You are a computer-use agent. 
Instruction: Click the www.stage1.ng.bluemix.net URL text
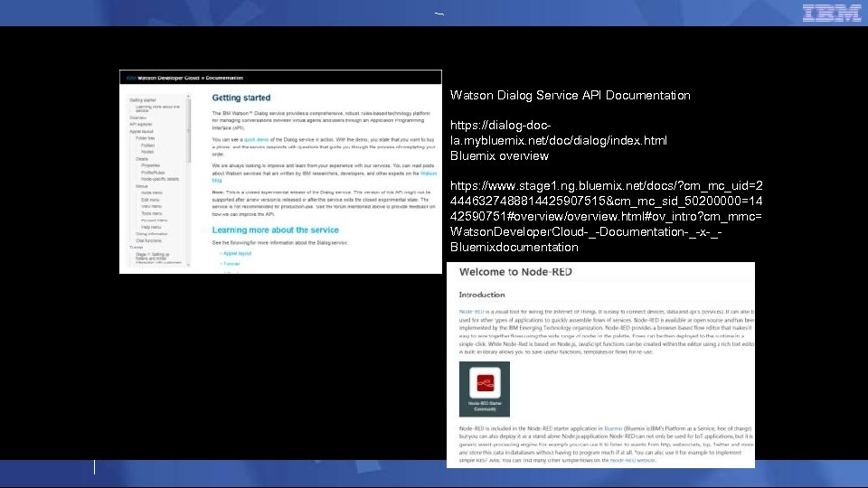click(606, 216)
